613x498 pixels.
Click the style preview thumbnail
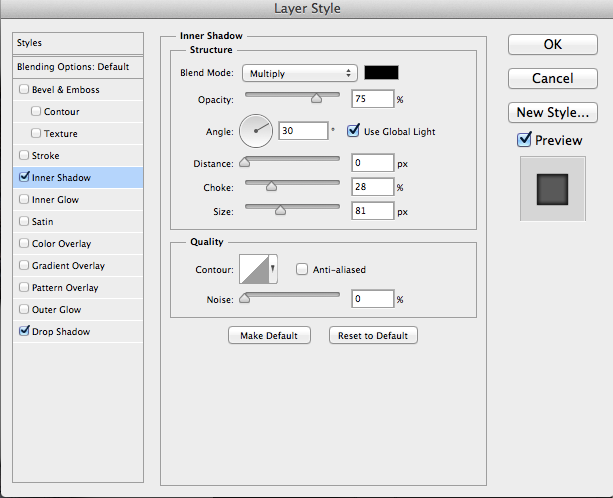tap(553, 189)
